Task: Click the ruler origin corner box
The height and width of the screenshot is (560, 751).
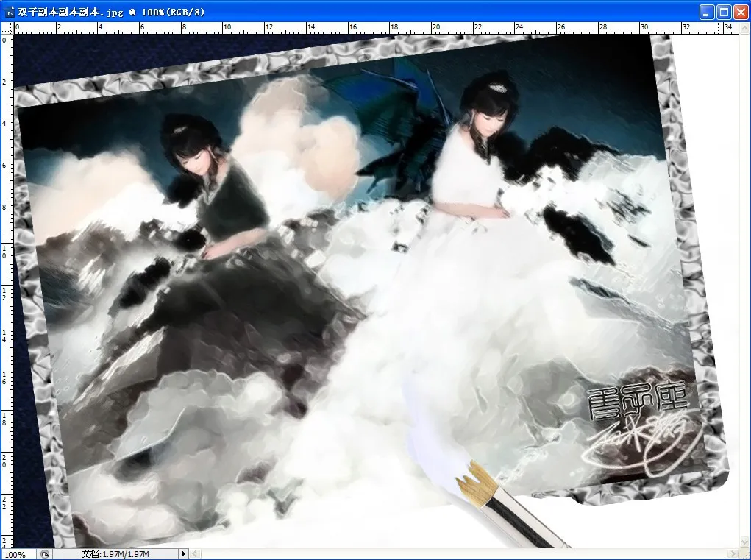Action: point(7,28)
